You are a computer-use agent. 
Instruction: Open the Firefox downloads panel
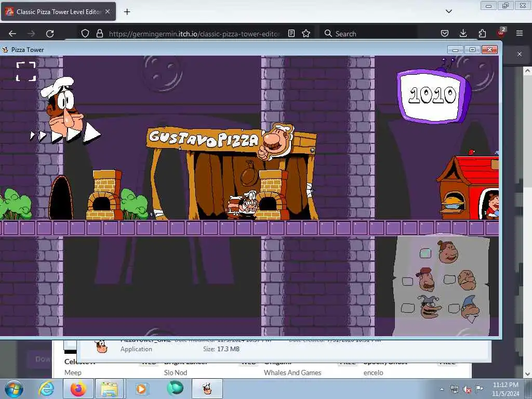463,33
